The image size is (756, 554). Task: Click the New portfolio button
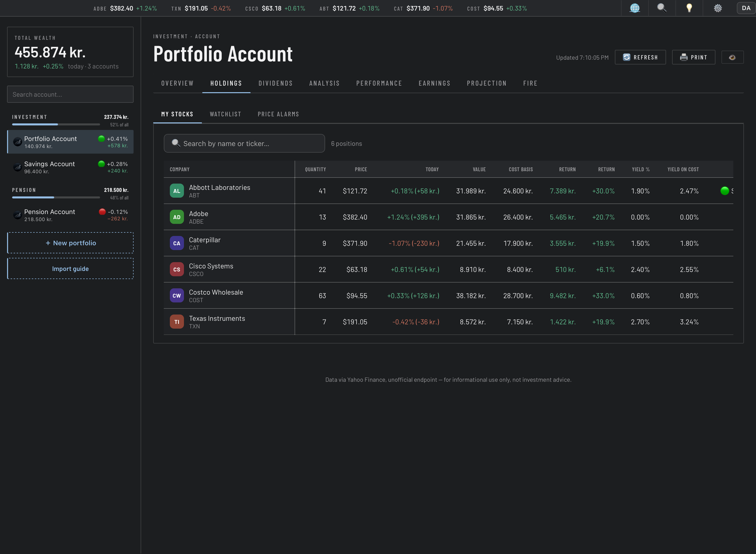point(70,243)
